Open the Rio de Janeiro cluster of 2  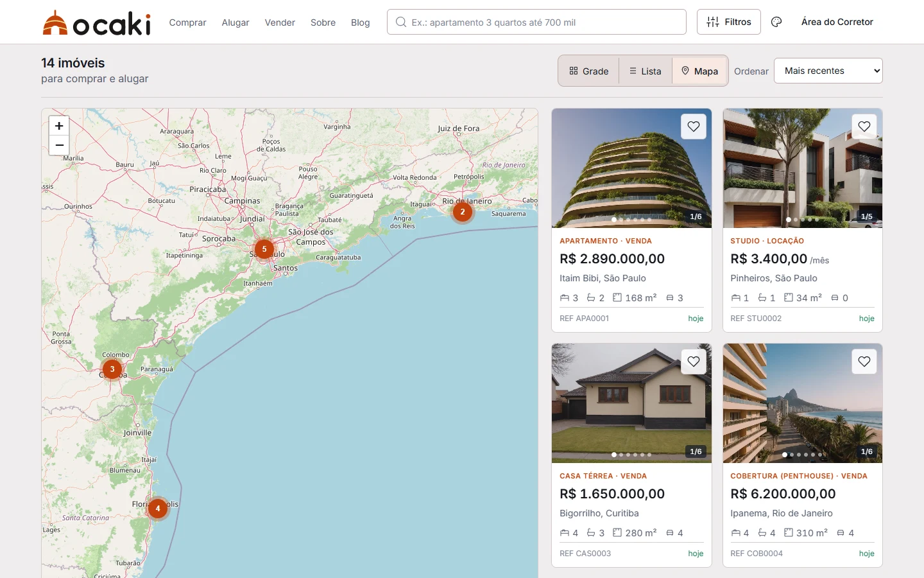tap(463, 212)
